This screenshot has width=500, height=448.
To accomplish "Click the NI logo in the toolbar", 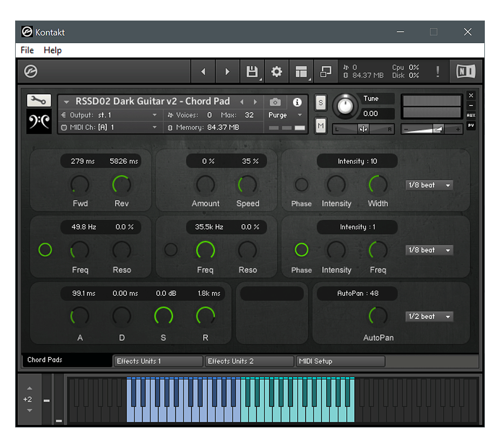I will [466, 71].
